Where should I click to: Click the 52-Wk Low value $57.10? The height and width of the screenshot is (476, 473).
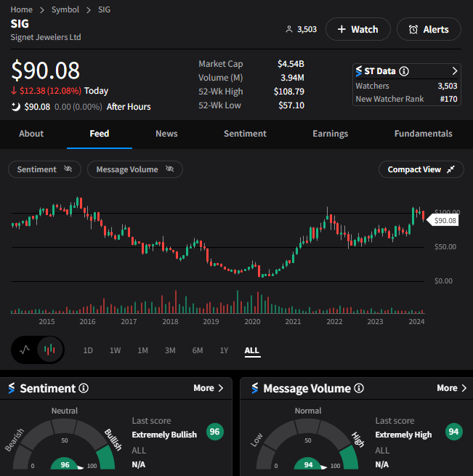pyautogui.click(x=291, y=105)
